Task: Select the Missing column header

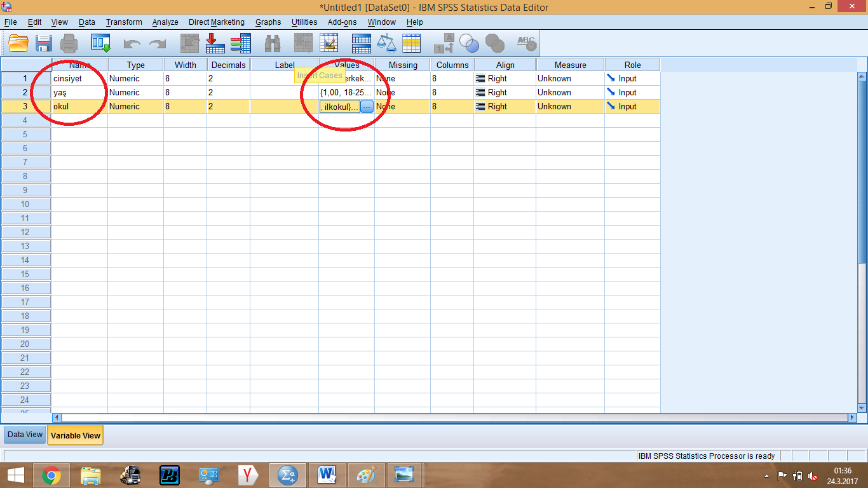Action: pyautogui.click(x=403, y=65)
